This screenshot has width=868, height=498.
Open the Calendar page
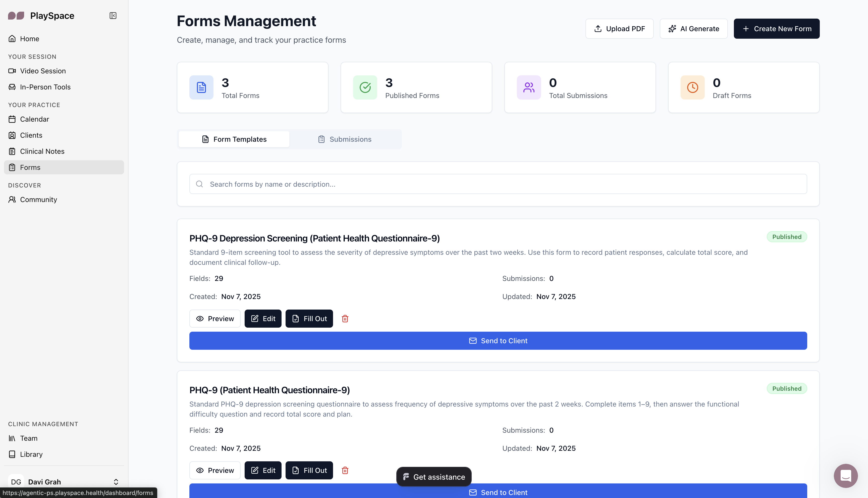pyautogui.click(x=34, y=119)
